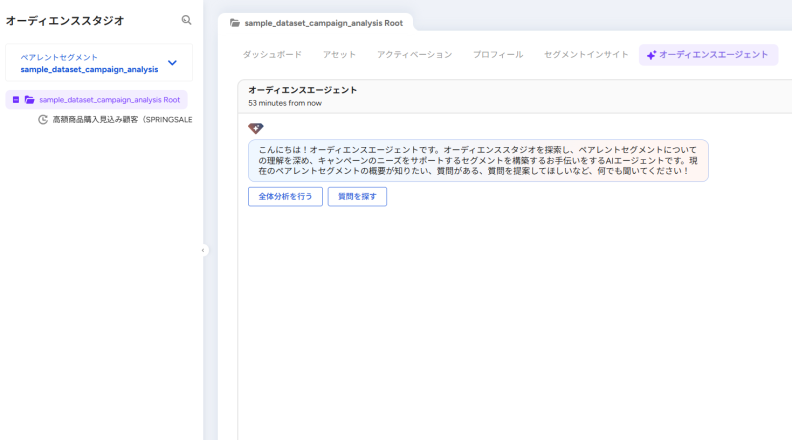Switch to the アセット tab
This screenshot has height=440, width=792.
point(339,55)
